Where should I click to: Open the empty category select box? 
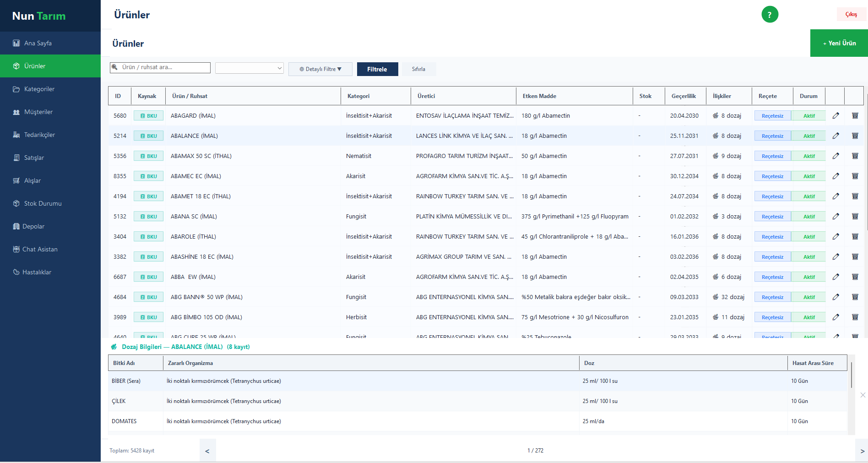249,68
